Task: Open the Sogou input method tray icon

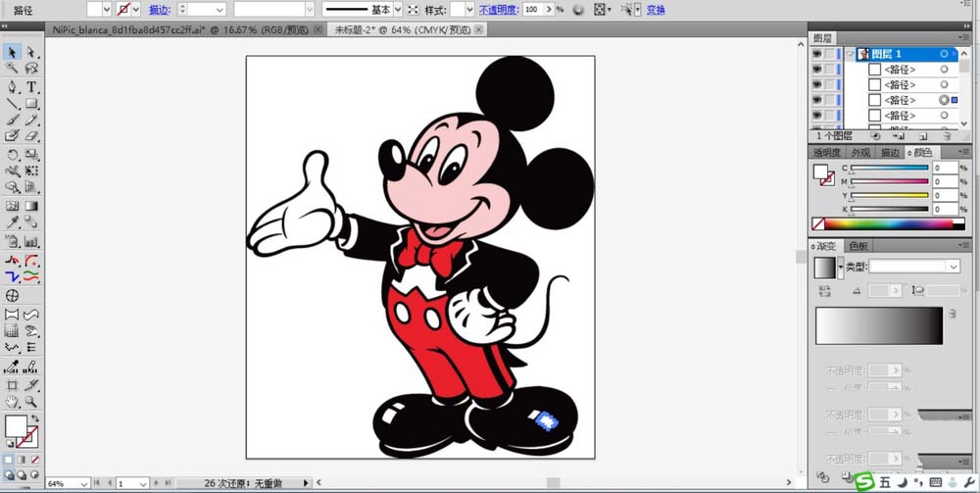Action: tap(865, 481)
